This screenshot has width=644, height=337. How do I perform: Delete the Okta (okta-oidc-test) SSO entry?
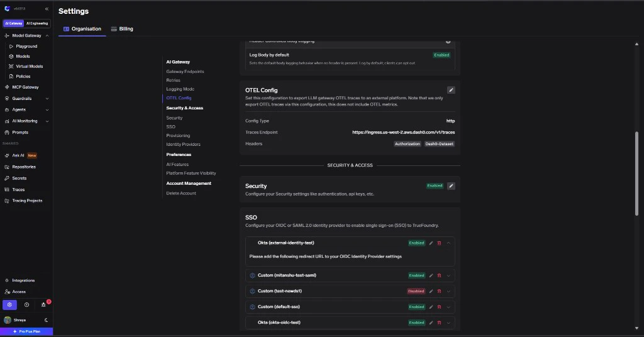point(439,323)
